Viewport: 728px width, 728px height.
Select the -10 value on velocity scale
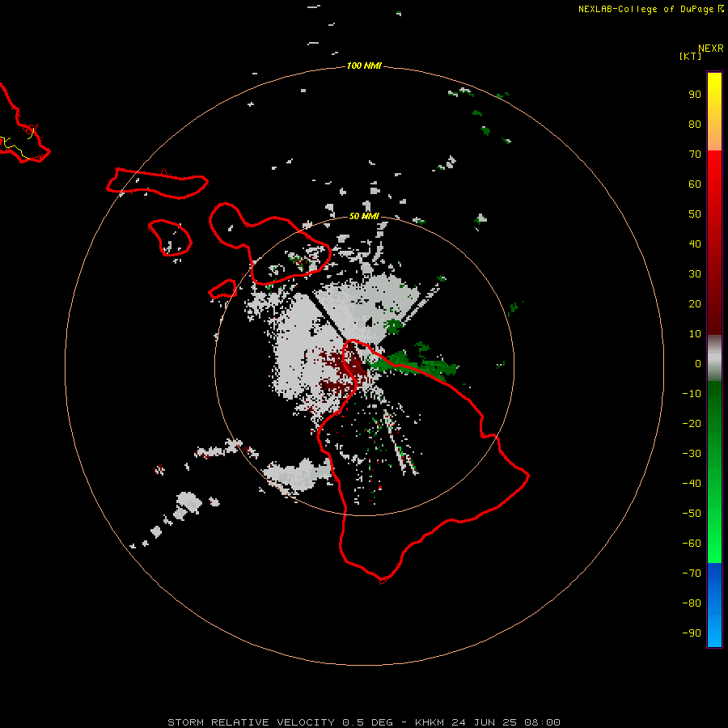(692, 394)
